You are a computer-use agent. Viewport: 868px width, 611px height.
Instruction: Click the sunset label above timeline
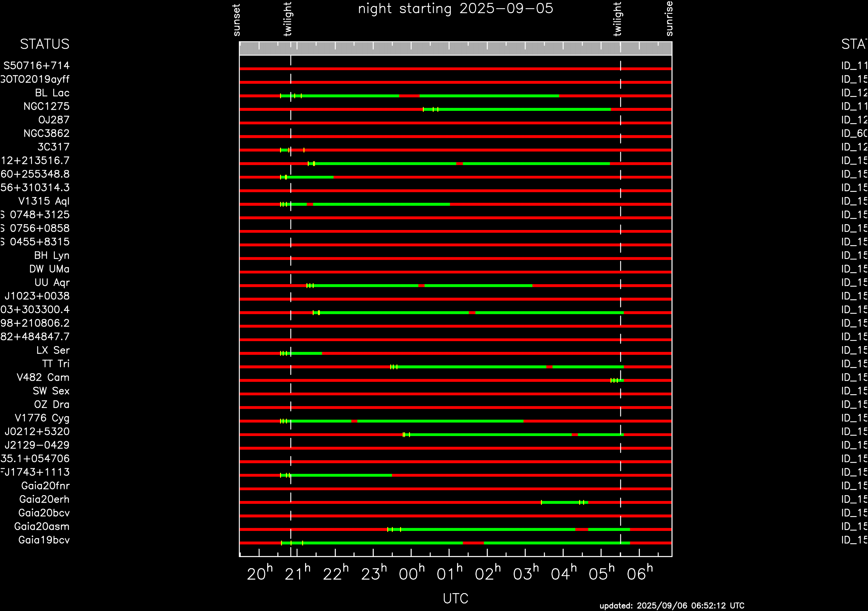(x=237, y=20)
